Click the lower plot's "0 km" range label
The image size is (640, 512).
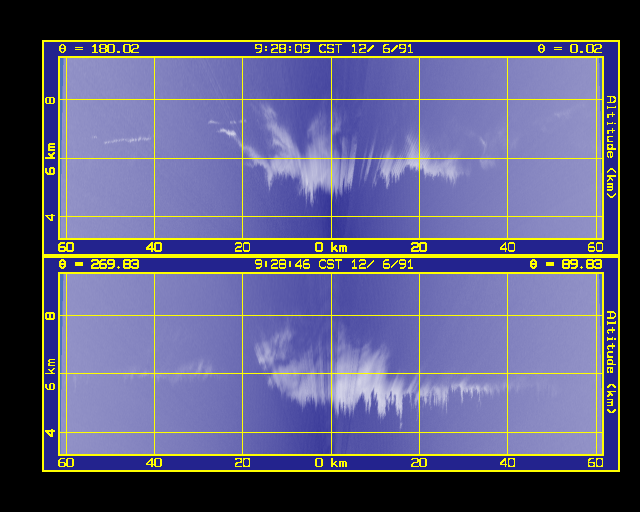(x=331, y=463)
